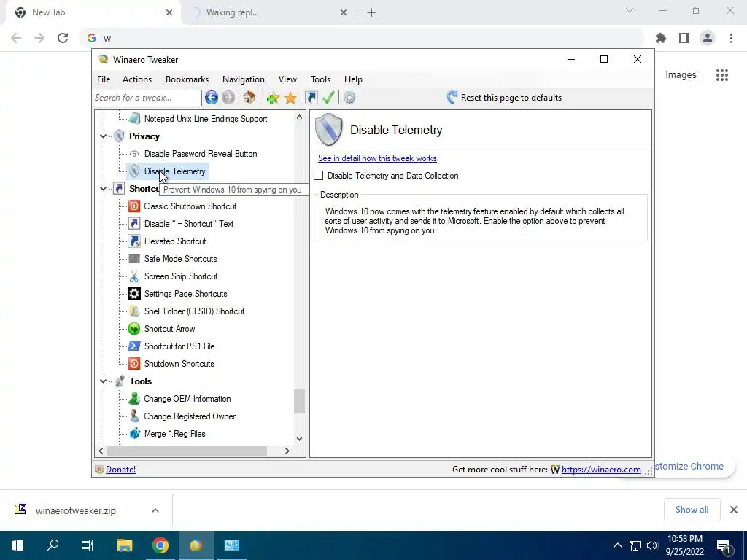Click the Notepad Unix Line Endings icon
Image resolution: width=747 pixels, height=560 pixels.
point(134,119)
